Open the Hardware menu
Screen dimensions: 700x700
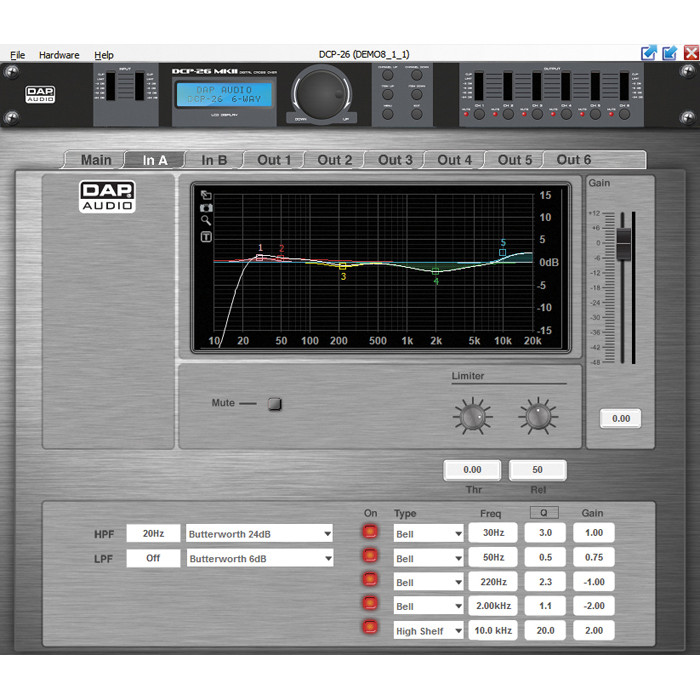click(59, 55)
